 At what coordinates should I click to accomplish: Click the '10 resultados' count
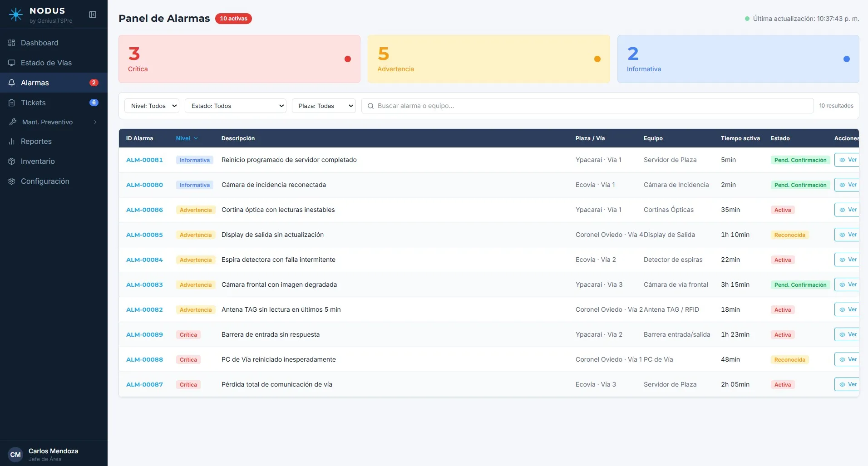[x=836, y=106]
